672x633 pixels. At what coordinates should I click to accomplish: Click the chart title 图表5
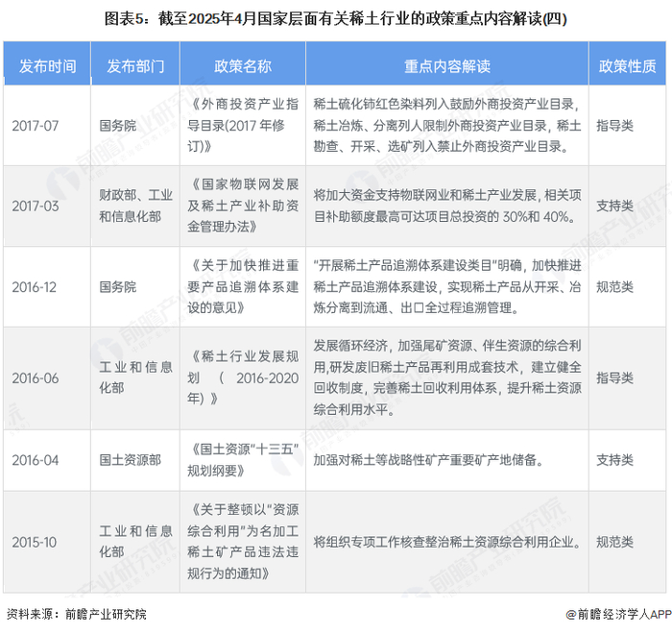(336, 19)
